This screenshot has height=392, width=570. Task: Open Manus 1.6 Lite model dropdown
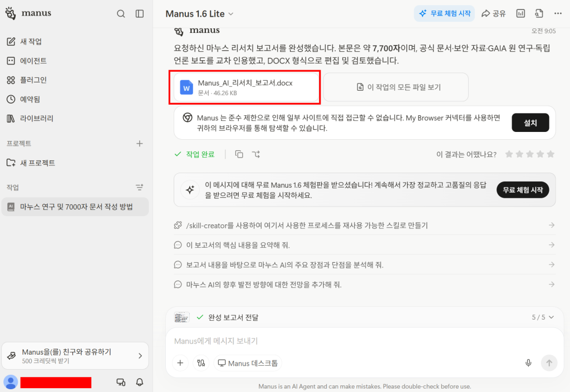point(199,14)
